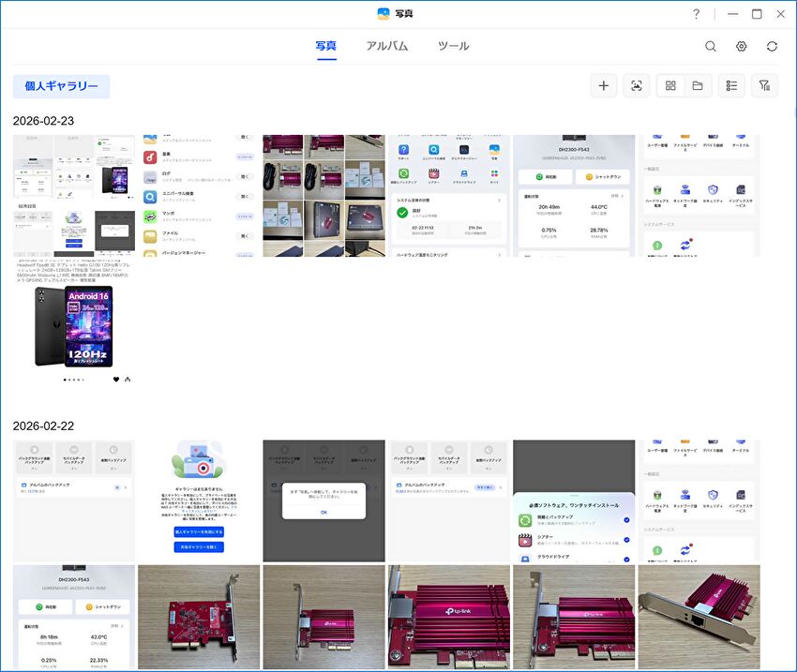Switch to the 写真 tab

point(326,46)
